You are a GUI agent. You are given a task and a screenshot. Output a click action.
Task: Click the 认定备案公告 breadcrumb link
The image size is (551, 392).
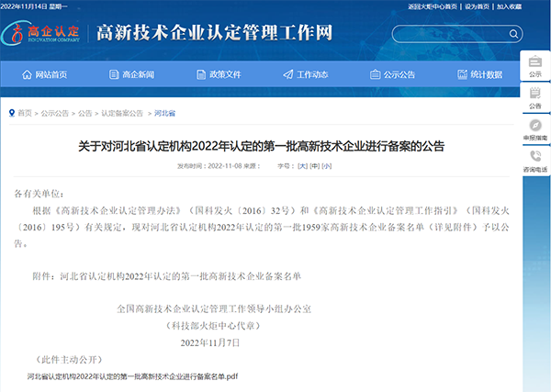(x=122, y=113)
